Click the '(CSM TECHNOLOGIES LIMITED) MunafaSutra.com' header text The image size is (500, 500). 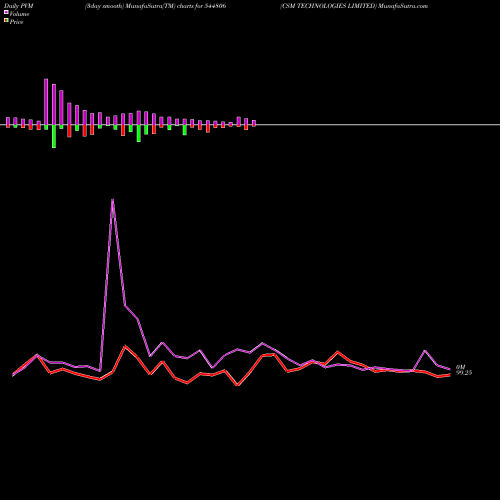pos(354,6)
